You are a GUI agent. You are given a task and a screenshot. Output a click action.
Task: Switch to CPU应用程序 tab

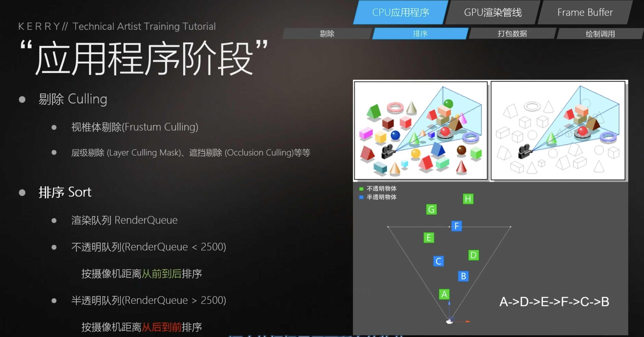[x=400, y=12]
